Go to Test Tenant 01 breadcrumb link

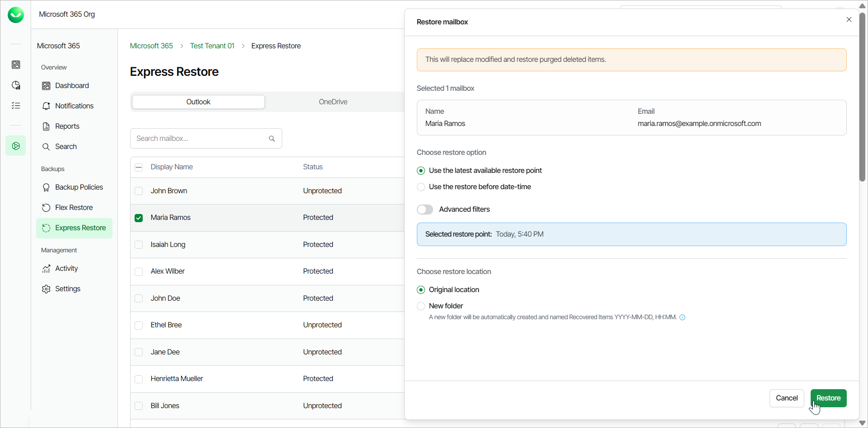212,46
